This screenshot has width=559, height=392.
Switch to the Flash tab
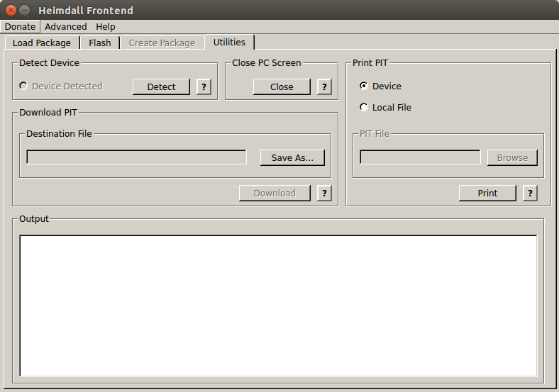[100, 43]
